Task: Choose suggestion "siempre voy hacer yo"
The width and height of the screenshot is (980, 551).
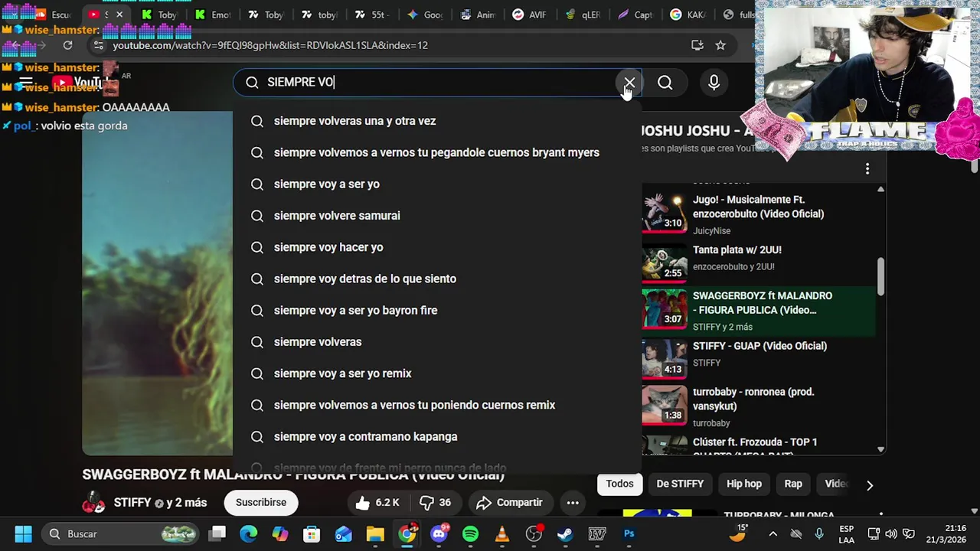Action: 437,247
